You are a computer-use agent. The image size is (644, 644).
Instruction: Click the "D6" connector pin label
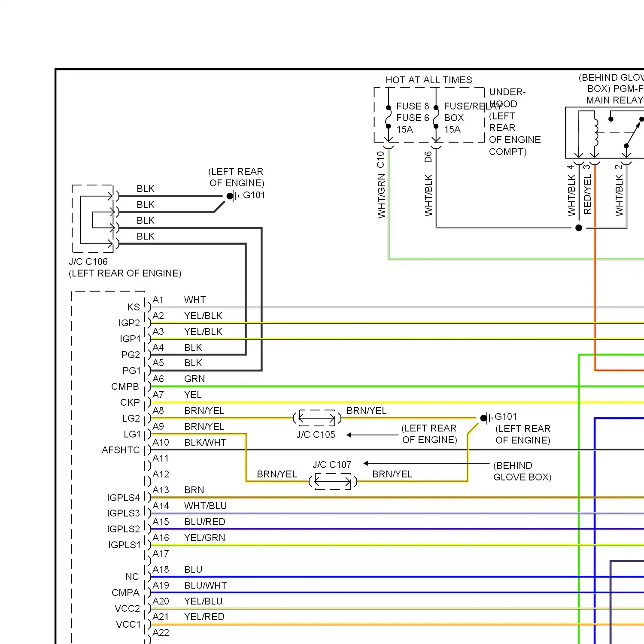coord(428,157)
